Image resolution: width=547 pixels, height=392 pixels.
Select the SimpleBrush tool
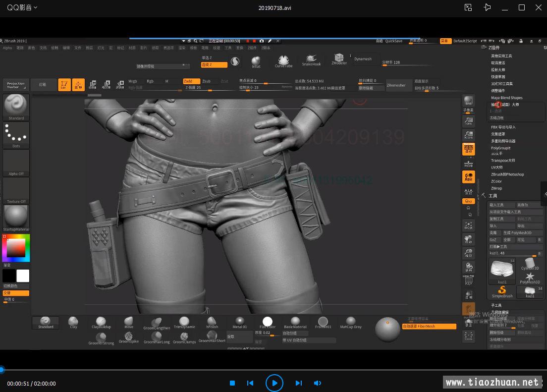point(502,292)
